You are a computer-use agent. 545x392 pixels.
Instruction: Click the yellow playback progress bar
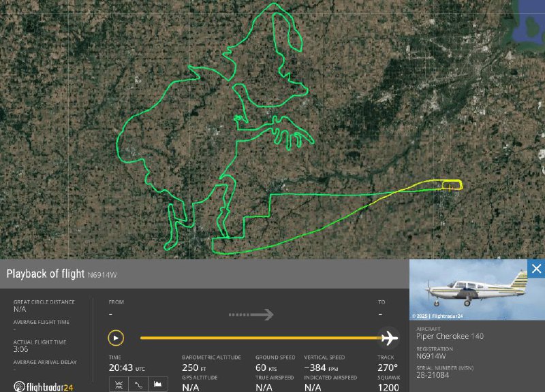(x=261, y=338)
